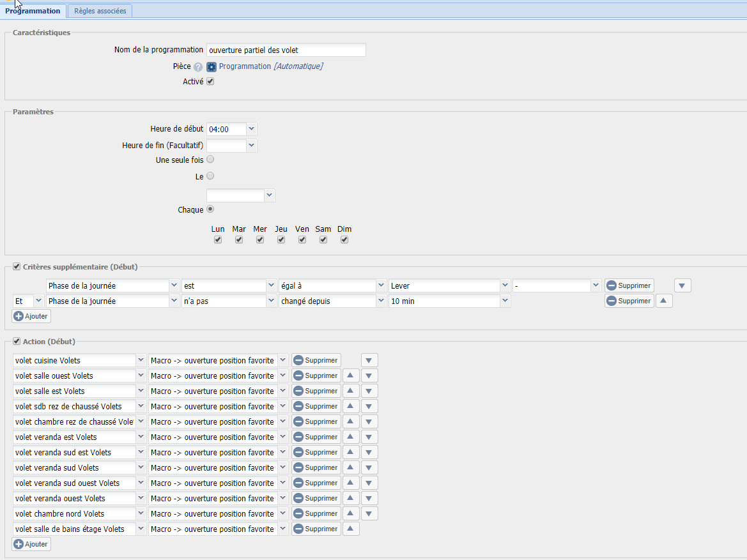Image resolution: width=747 pixels, height=560 pixels.
Task: Move volet veranda sud ouest action down
Action: click(x=369, y=483)
